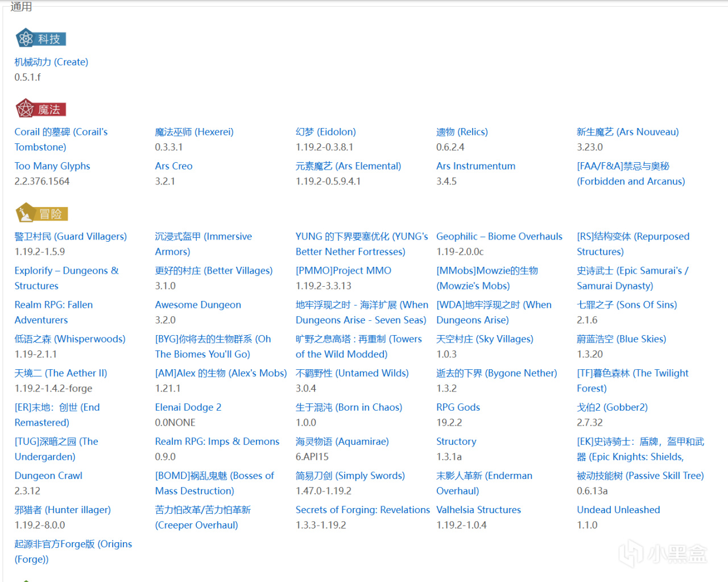Open When Dungeons Arise - Seven Seas link
The image size is (728, 582).
pyautogui.click(x=362, y=312)
